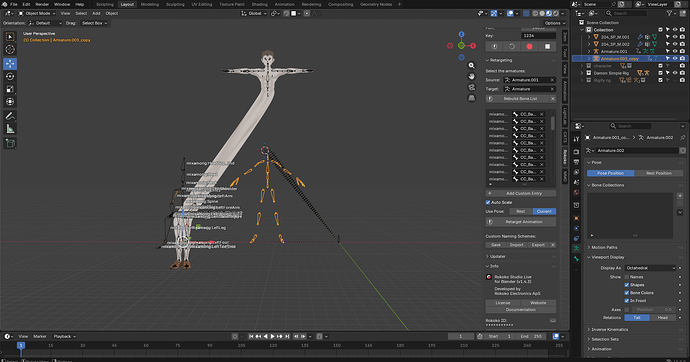Select the Select Box tool in the toolbar
Viewport: 690px width, 362px height.
pyautogui.click(x=10, y=37)
